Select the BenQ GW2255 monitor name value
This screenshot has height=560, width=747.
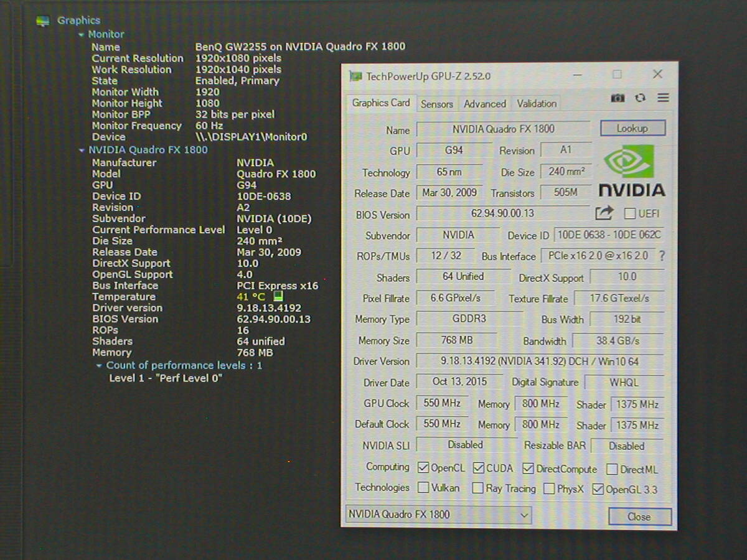[x=300, y=47]
